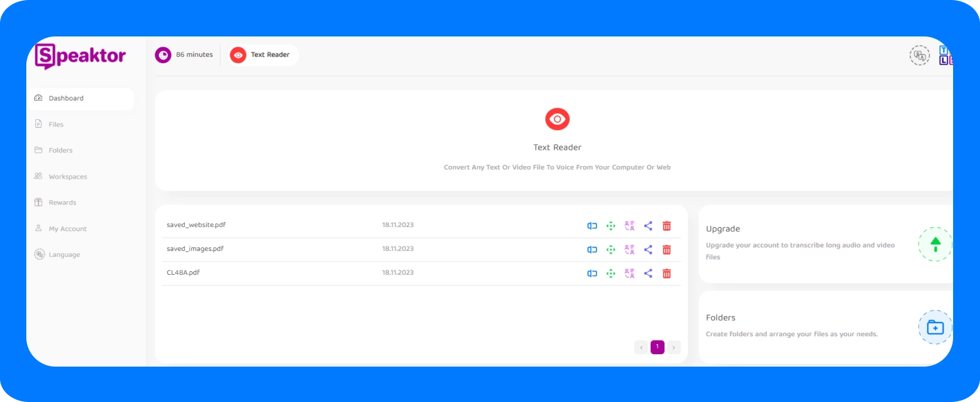Click the CL48A.pdf date 18.11.2023

pyautogui.click(x=398, y=272)
